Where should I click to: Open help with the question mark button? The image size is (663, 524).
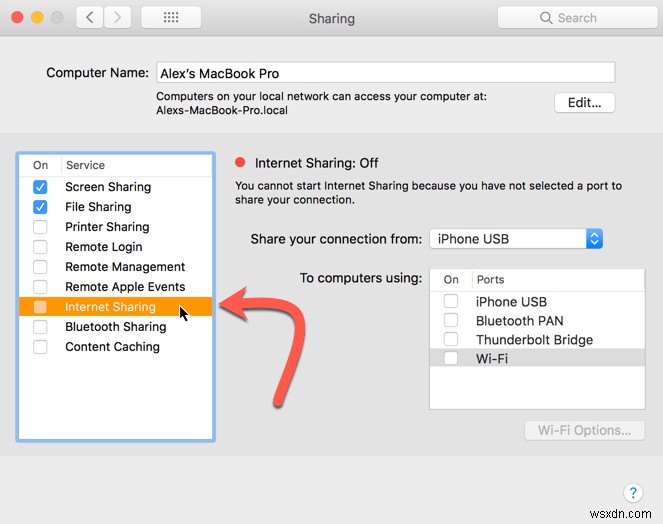pos(633,493)
